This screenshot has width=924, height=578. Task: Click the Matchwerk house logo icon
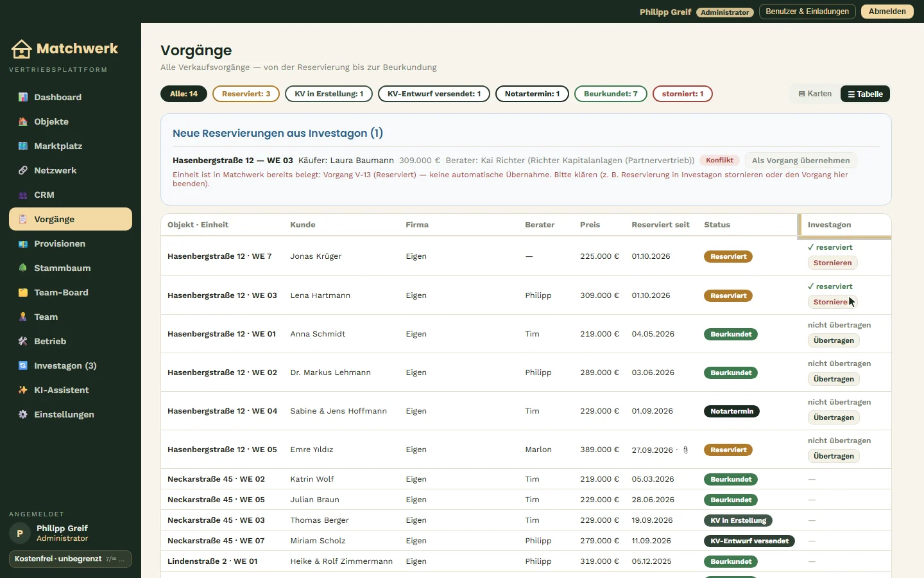coord(21,49)
